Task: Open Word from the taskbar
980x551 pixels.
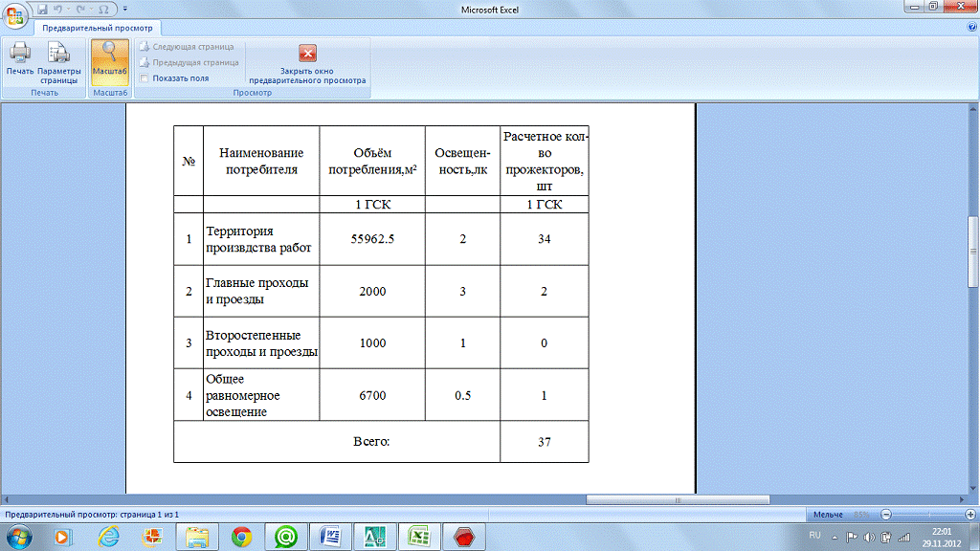Action: point(330,537)
